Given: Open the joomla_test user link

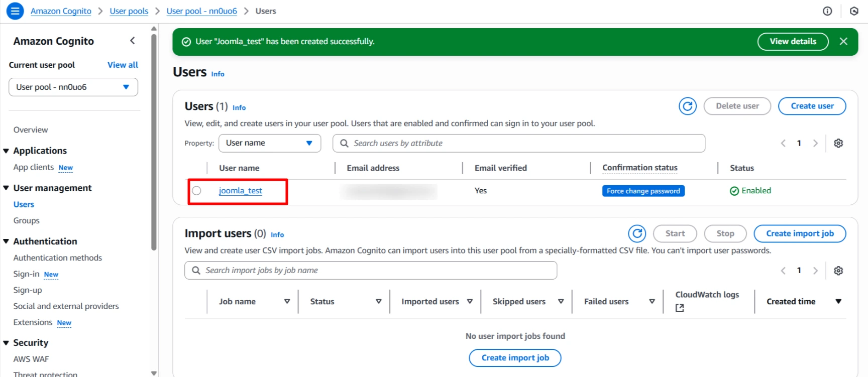Looking at the screenshot, I should coord(240,191).
